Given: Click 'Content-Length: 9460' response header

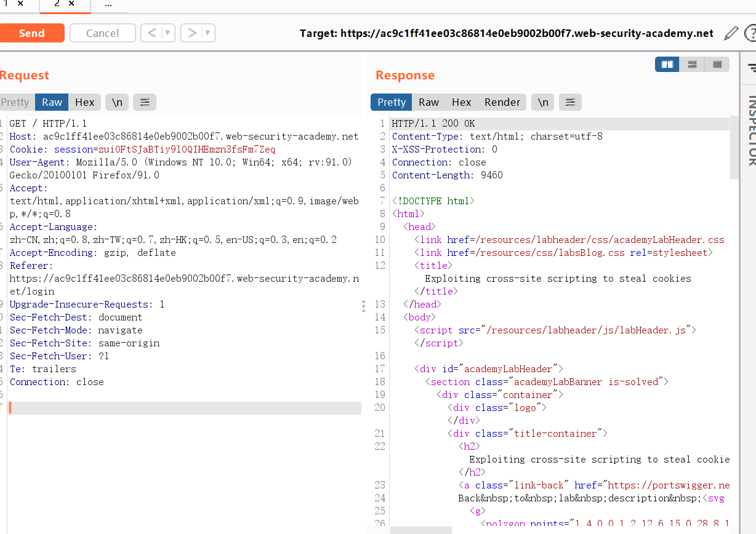Looking at the screenshot, I should pos(448,175).
